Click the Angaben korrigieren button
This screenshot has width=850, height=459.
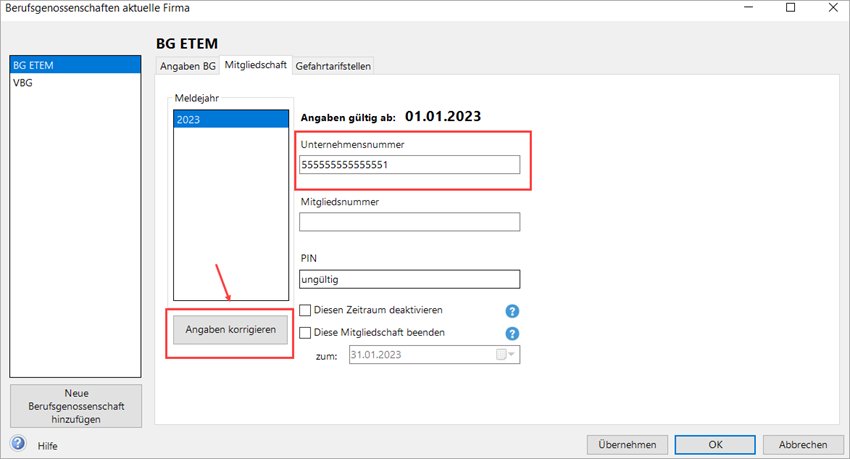coord(230,329)
